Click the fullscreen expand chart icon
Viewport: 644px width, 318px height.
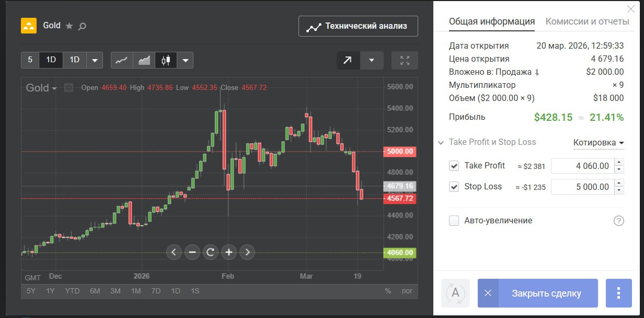(405, 60)
